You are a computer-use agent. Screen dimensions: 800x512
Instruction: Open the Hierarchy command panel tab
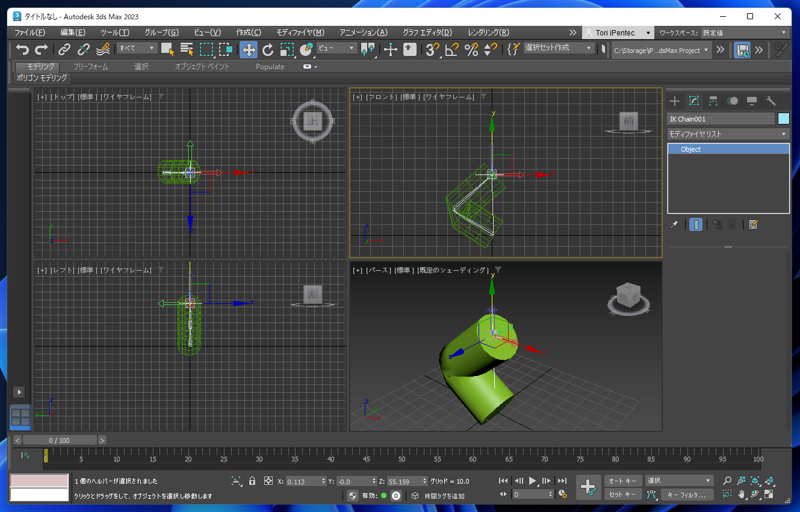pos(713,101)
